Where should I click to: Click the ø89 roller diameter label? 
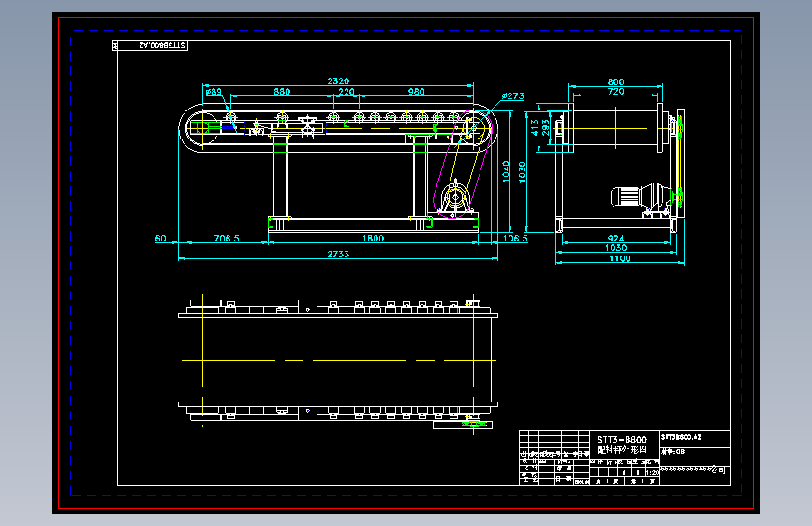point(214,92)
